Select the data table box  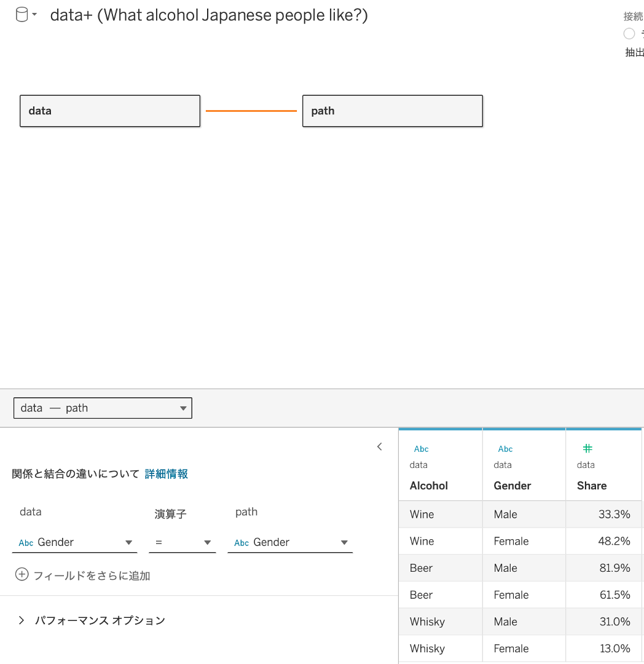[x=110, y=111]
